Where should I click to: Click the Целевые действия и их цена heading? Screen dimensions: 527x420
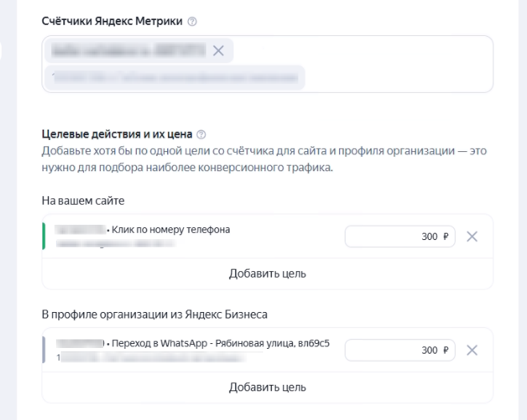[117, 134]
